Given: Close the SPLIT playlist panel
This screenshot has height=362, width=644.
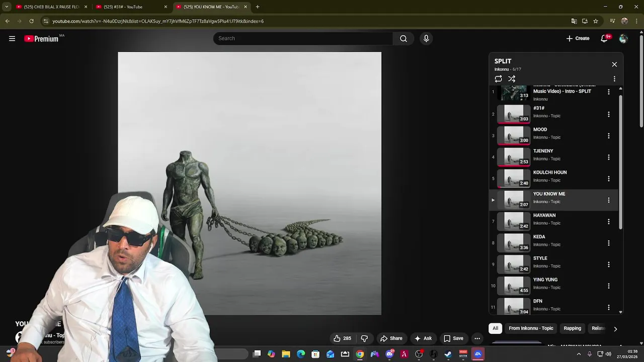Looking at the screenshot, I should 614,64.
